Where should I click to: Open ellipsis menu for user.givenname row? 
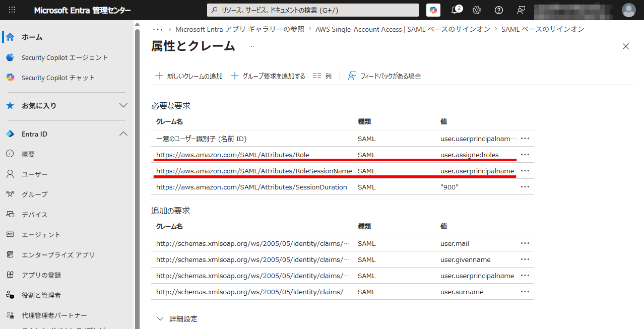pos(525,259)
